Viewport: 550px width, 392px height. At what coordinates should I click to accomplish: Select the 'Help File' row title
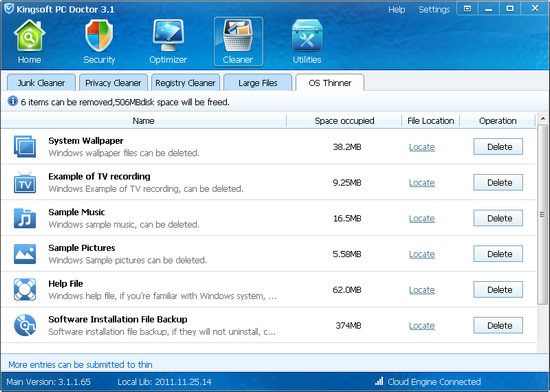click(x=66, y=284)
